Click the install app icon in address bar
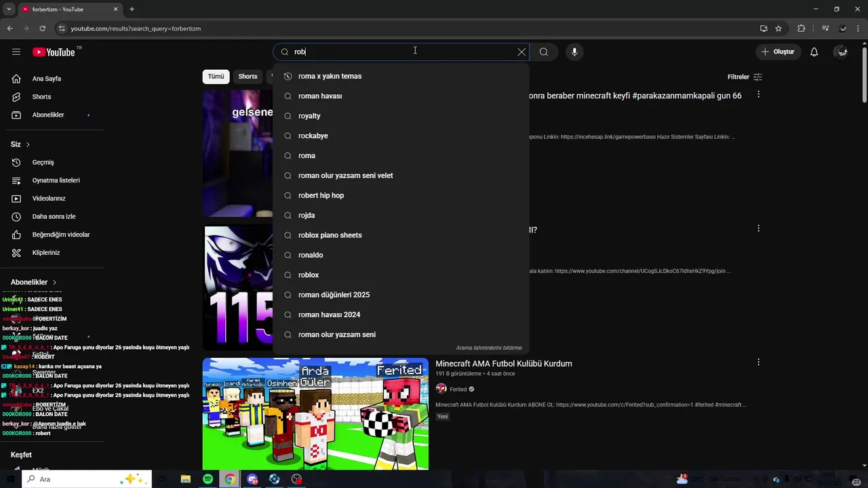The height and width of the screenshot is (488, 868). point(764,28)
